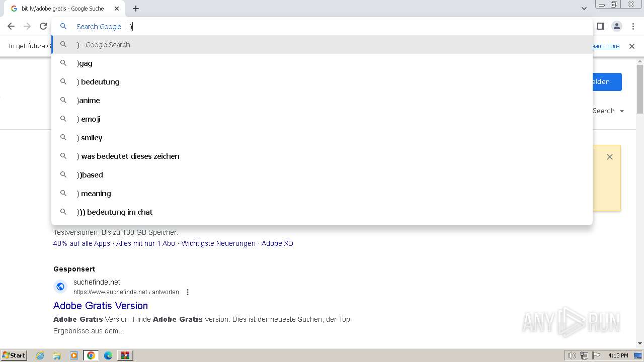
Task: Open the Action Center flag icon
Action: 596,355
